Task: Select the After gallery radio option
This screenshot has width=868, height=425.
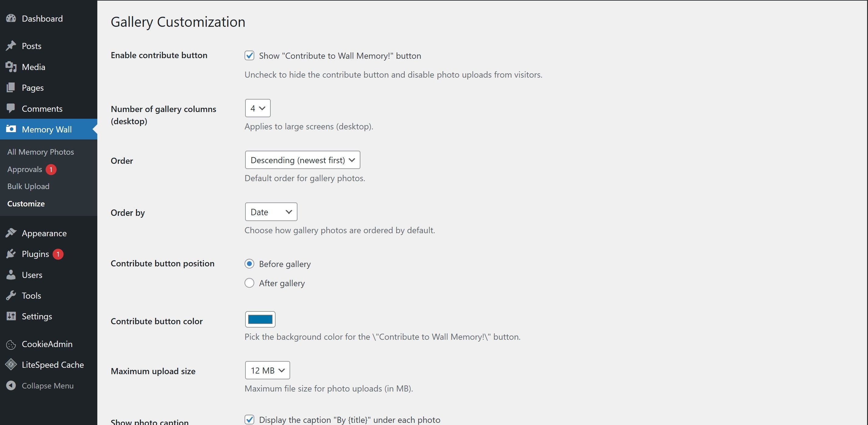Action: pyautogui.click(x=249, y=283)
